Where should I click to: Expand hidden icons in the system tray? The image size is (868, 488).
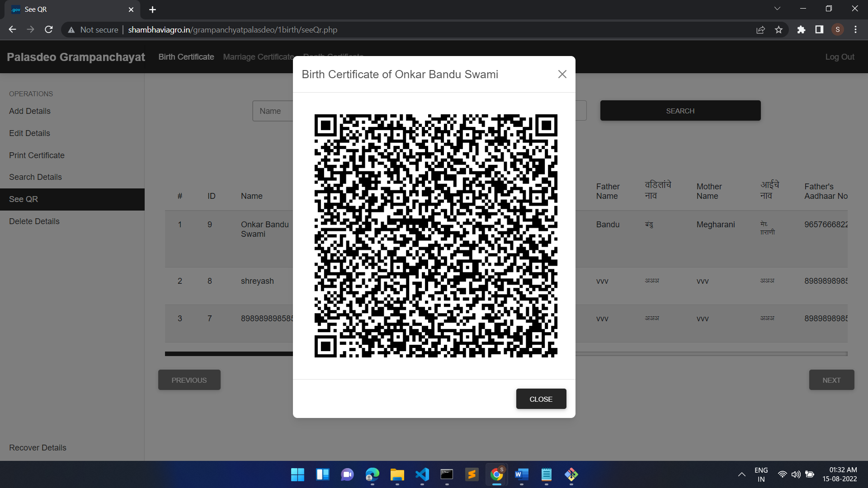741,474
